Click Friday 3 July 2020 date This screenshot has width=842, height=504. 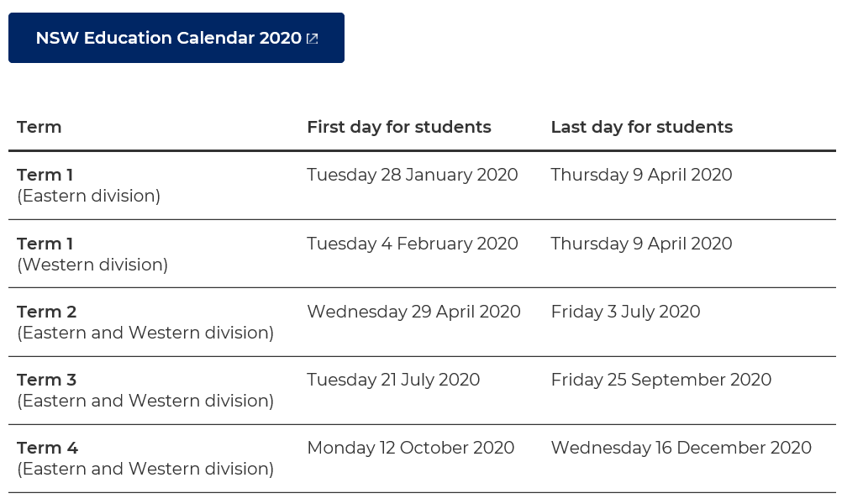click(x=625, y=312)
